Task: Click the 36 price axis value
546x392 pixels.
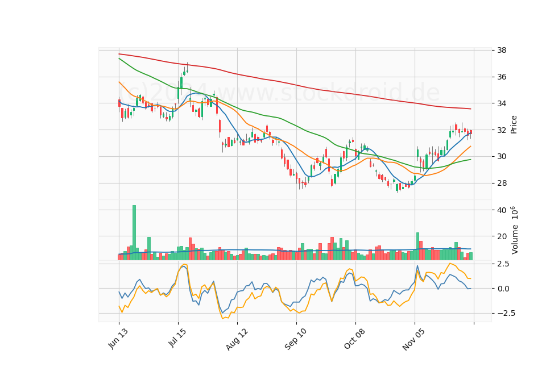Action: [x=502, y=77]
